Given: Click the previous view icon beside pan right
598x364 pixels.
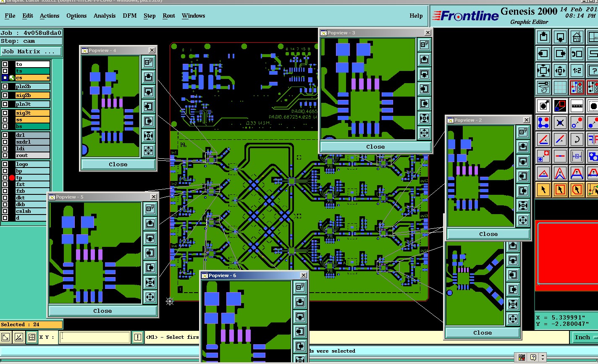Looking at the screenshot, I should (577, 54).
